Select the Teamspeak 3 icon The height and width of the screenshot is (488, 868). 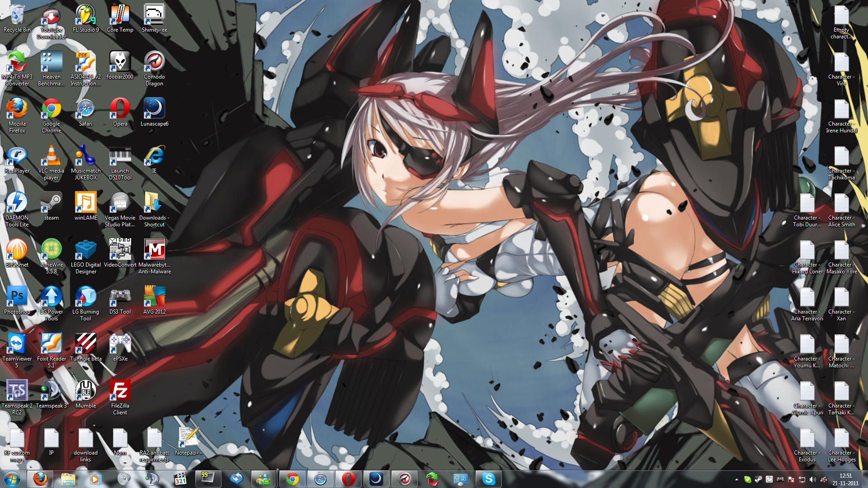pyautogui.click(x=52, y=395)
